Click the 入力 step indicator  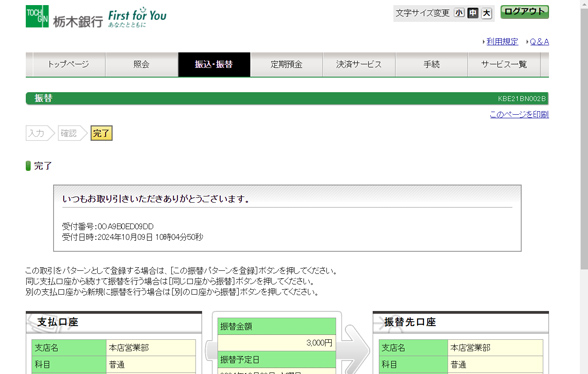[x=40, y=133]
